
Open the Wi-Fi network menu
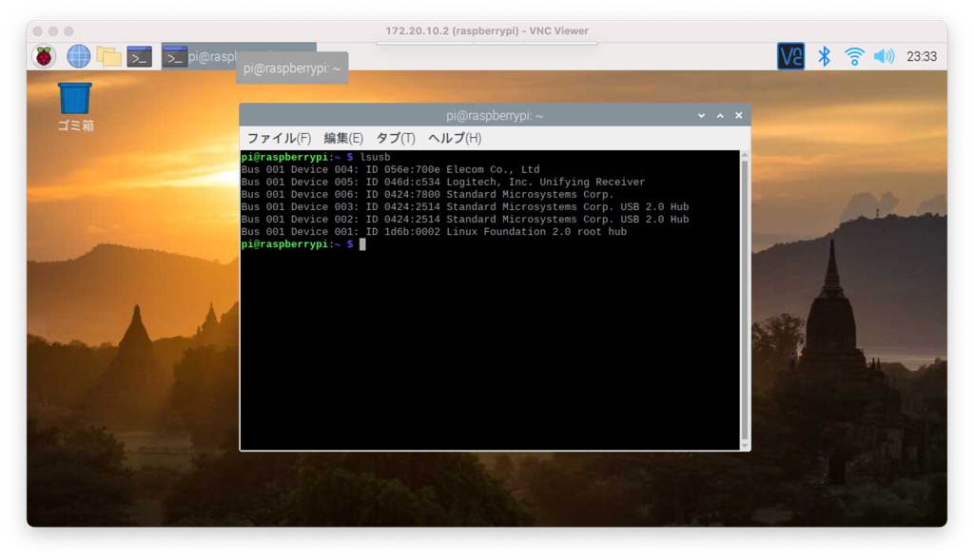click(x=854, y=56)
